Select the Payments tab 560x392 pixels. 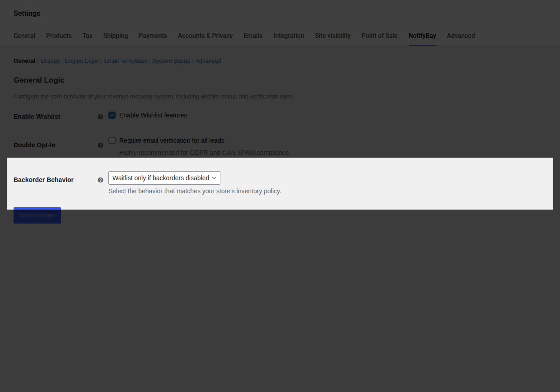click(x=153, y=36)
